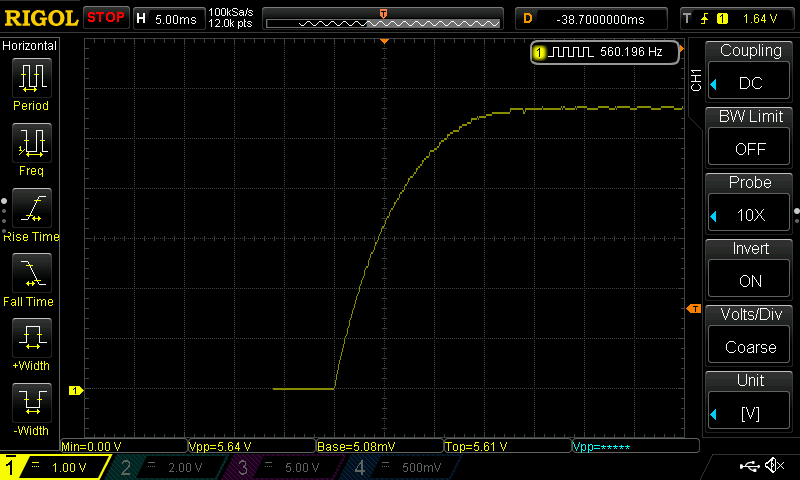
Task: Switch to channel 3 tab
Action: (290, 467)
